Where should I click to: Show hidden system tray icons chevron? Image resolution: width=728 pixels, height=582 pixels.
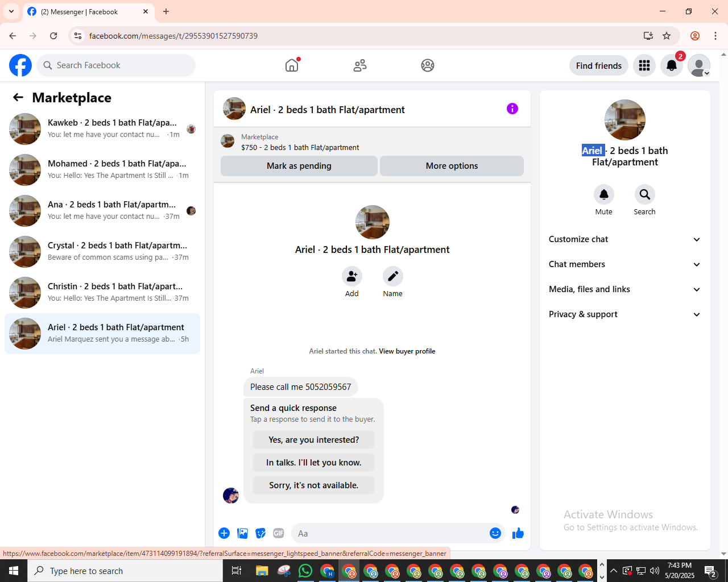(613, 571)
